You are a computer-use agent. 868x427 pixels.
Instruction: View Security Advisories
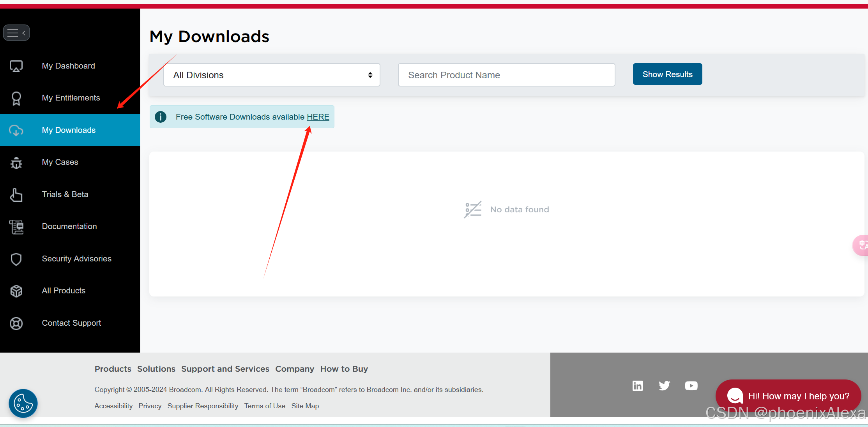70,259
